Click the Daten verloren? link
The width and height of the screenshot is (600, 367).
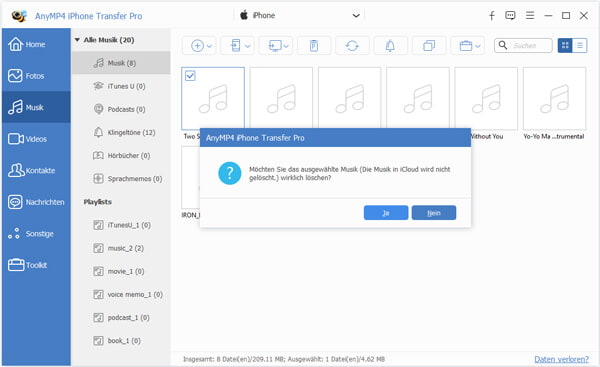561,359
